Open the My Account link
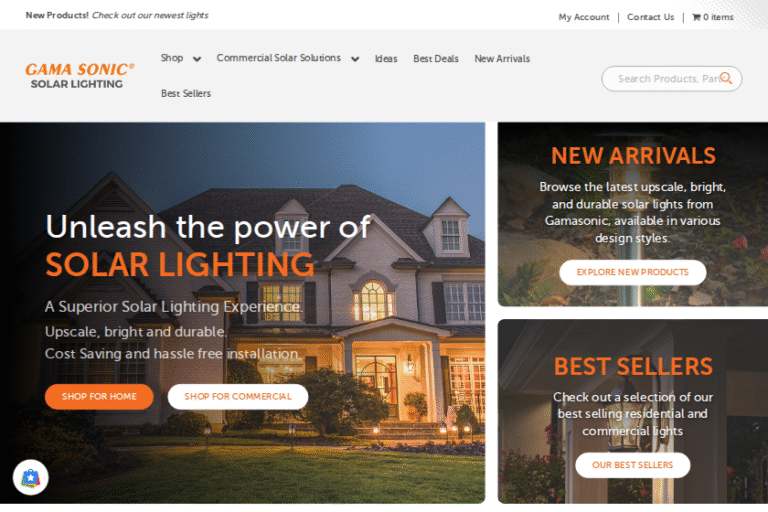Screen dimensions: 768x512 coord(584,17)
